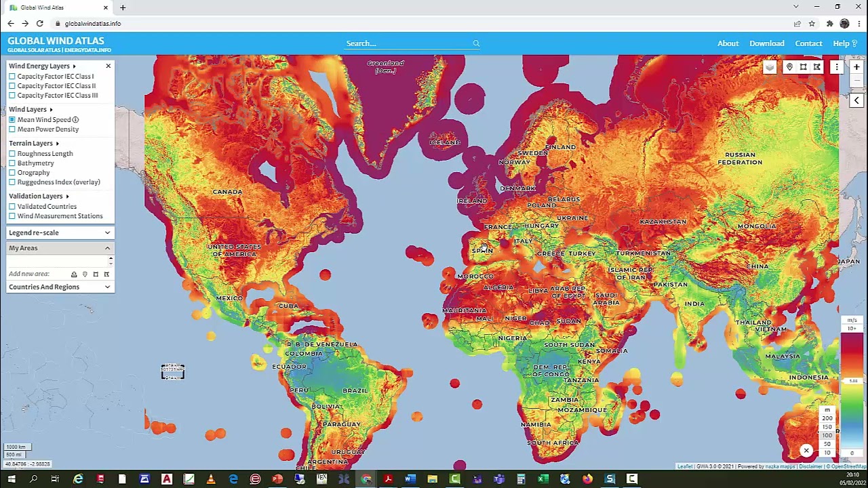Viewport: 868px width, 488px height.
Task: Click the wind speed color legend bar
Action: tap(852, 390)
